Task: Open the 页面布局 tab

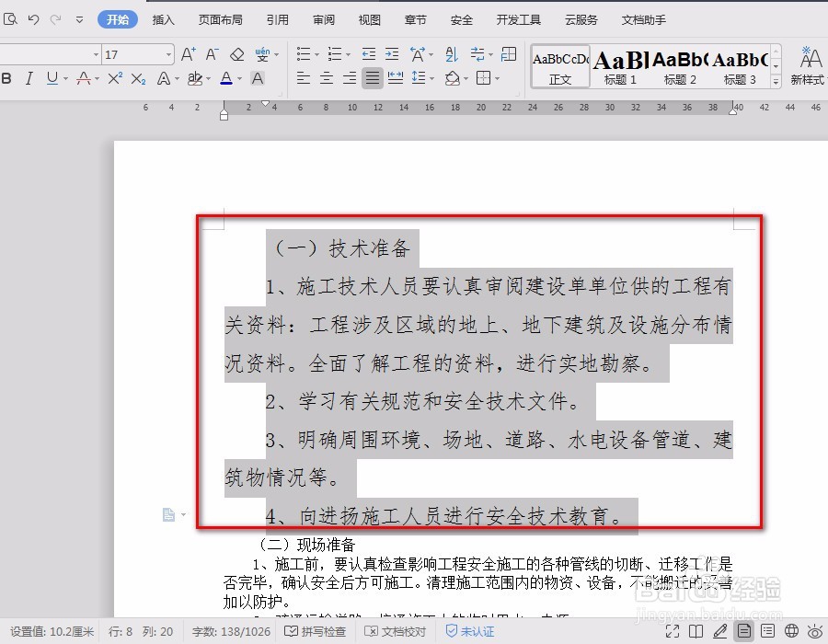Action: pos(220,20)
